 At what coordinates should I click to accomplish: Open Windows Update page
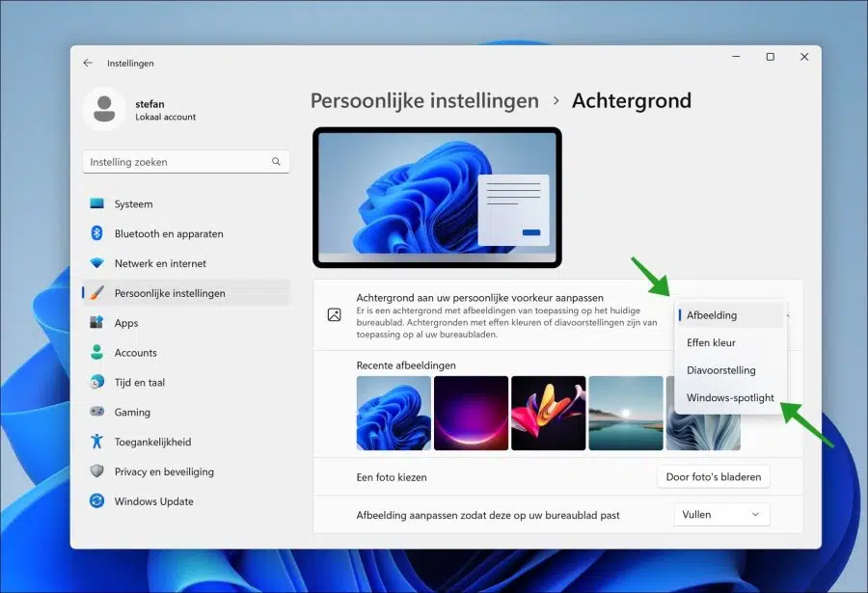click(186, 501)
